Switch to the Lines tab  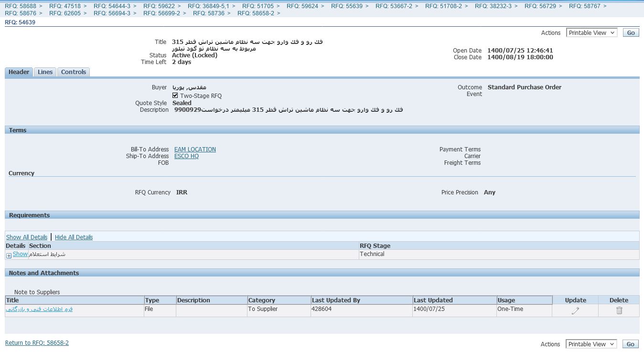[45, 72]
